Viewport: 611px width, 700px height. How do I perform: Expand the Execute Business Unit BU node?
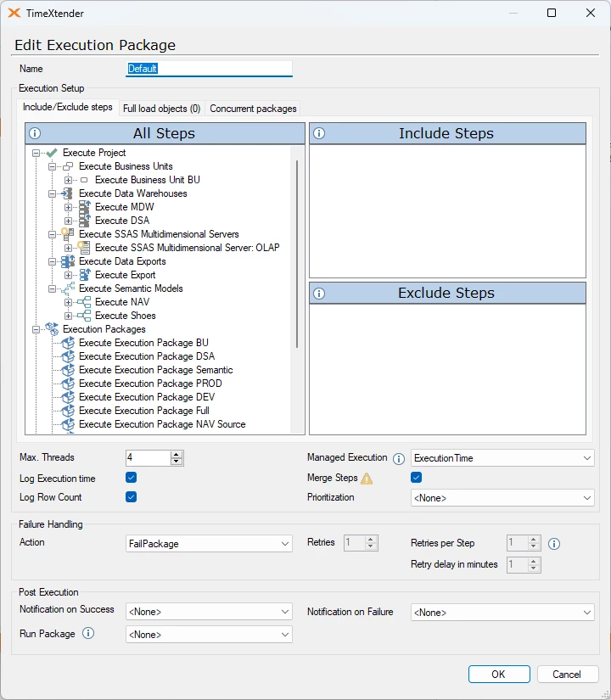pos(68,181)
